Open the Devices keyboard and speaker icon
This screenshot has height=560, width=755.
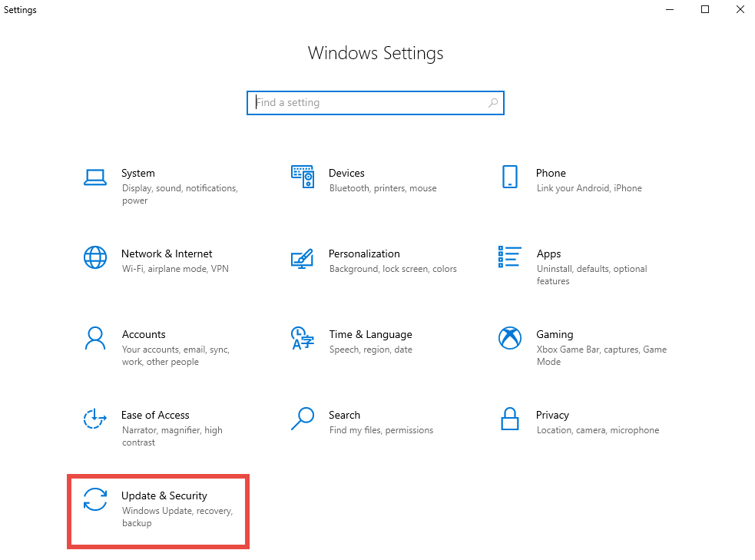pyautogui.click(x=303, y=177)
